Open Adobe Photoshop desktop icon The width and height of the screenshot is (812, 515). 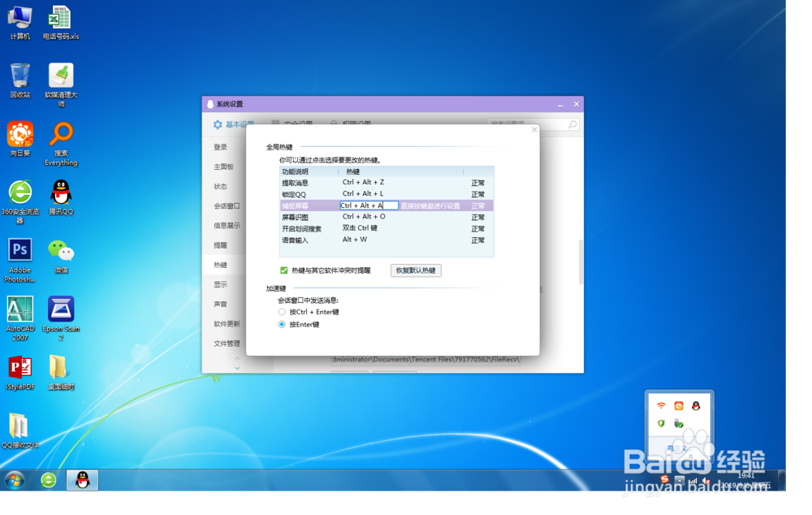pos(19,260)
